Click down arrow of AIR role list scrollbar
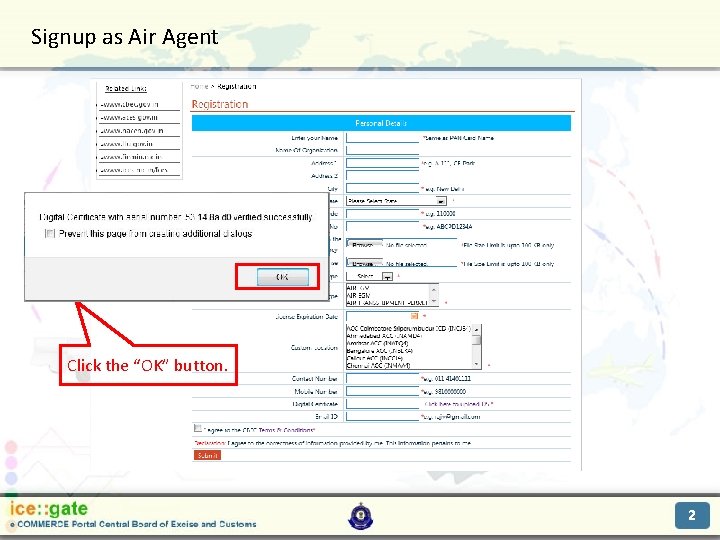 (x=434, y=302)
